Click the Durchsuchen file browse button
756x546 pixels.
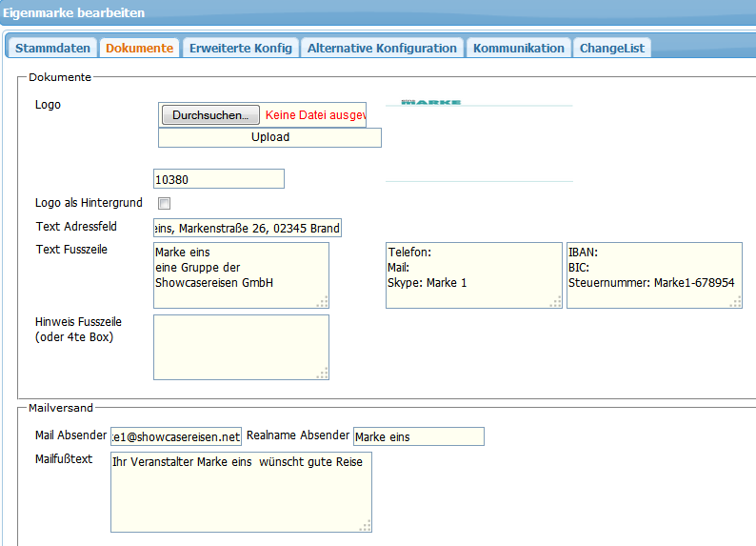[210, 115]
